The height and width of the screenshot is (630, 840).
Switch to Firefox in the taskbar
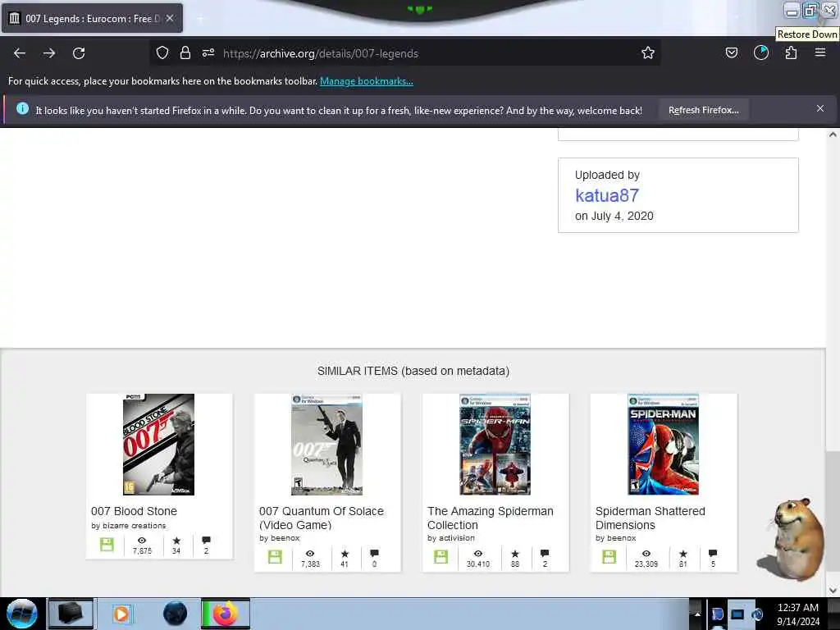point(226,614)
